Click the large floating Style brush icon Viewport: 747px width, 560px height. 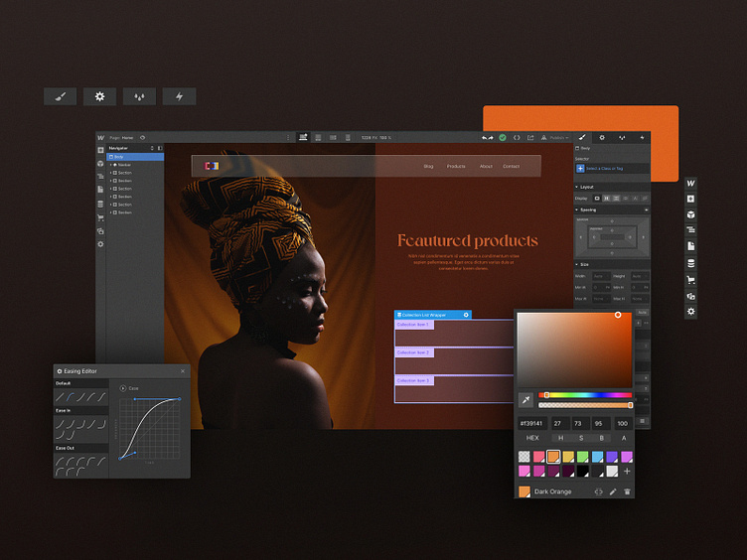coord(60,96)
